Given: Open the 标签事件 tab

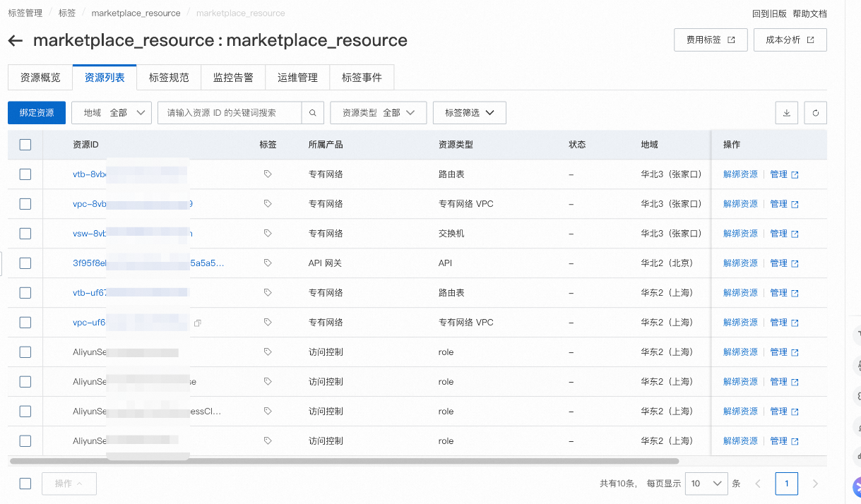Looking at the screenshot, I should [x=362, y=78].
